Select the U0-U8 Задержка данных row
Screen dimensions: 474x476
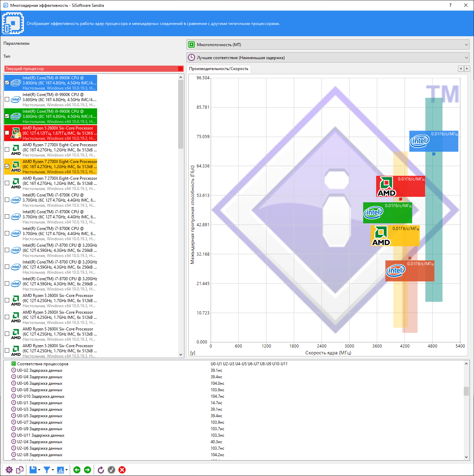click(x=233, y=390)
